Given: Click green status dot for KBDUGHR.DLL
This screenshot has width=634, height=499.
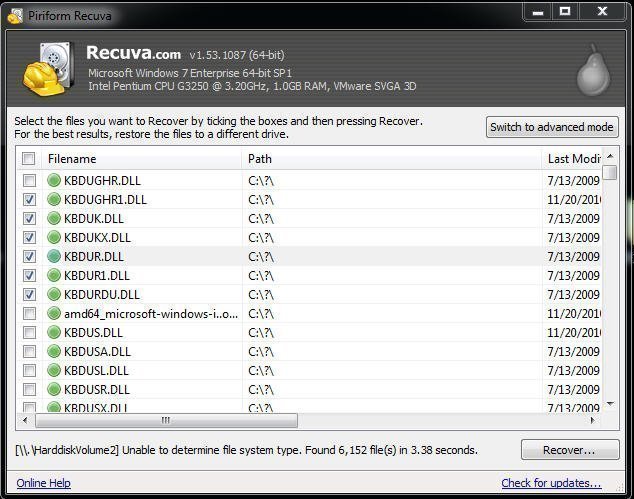Looking at the screenshot, I should [54, 180].
